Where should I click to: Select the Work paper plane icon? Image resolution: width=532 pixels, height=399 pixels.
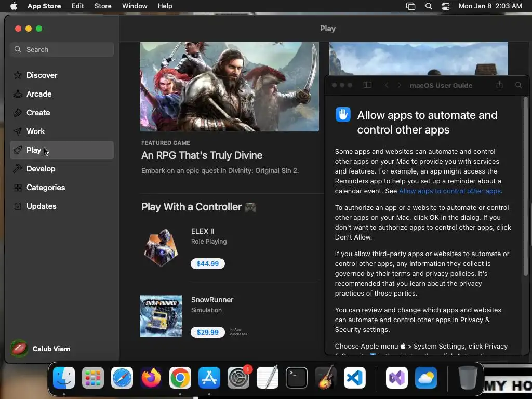click(x=18, y=131)
